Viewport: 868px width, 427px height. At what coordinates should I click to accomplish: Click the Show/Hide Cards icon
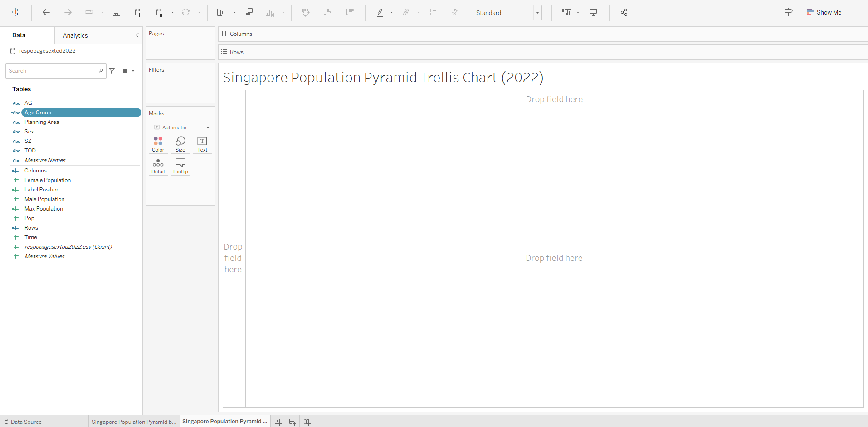[566, 12]
